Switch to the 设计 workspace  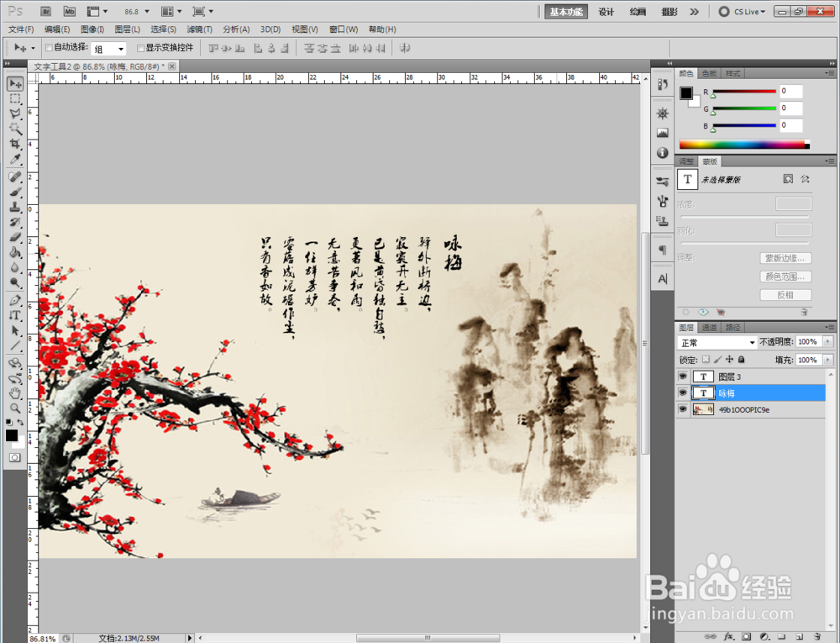(x=606, y=12)
